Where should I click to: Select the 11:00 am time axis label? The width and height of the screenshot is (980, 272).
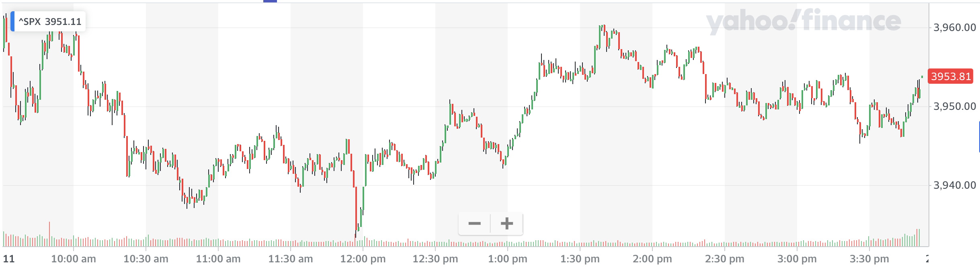[x=218, y=259]
